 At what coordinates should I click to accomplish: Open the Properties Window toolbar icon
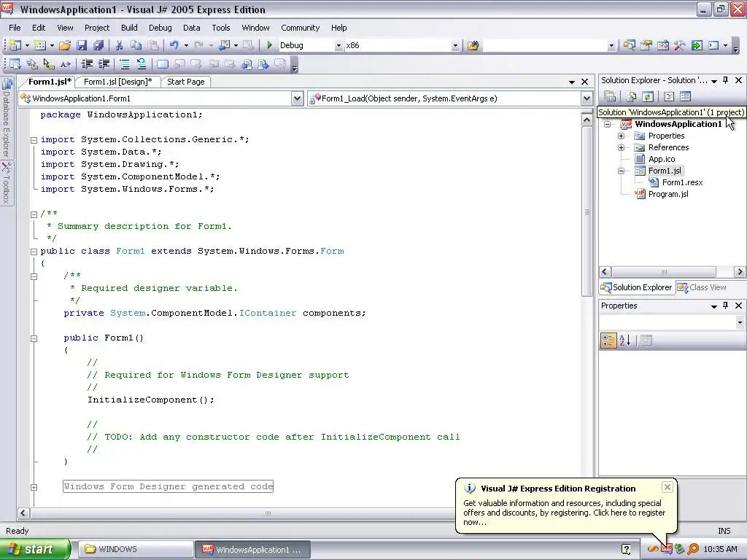pyautogui.click(x=646, y=45)
